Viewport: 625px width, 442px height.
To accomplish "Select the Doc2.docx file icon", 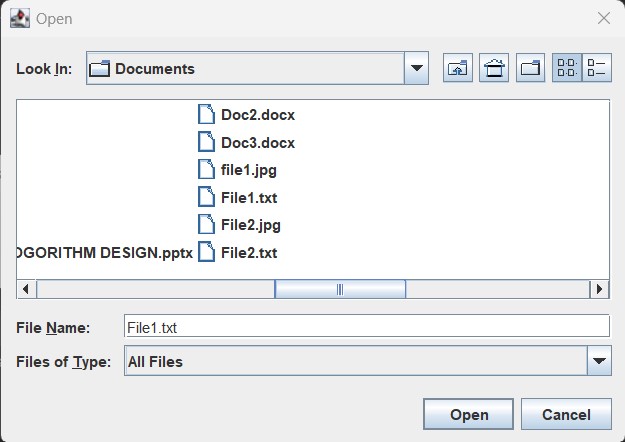I will [x=206, y=114].
